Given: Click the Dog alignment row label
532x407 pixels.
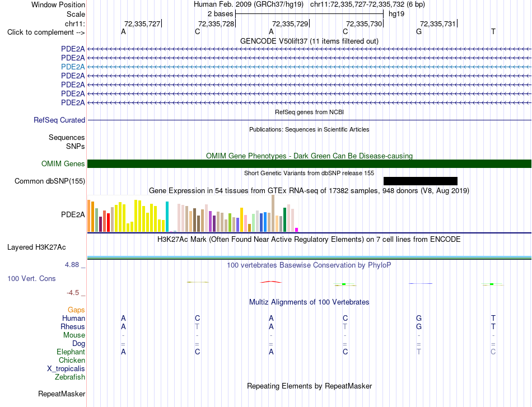Looking at the screenshot, I should [x=78, y=343].
